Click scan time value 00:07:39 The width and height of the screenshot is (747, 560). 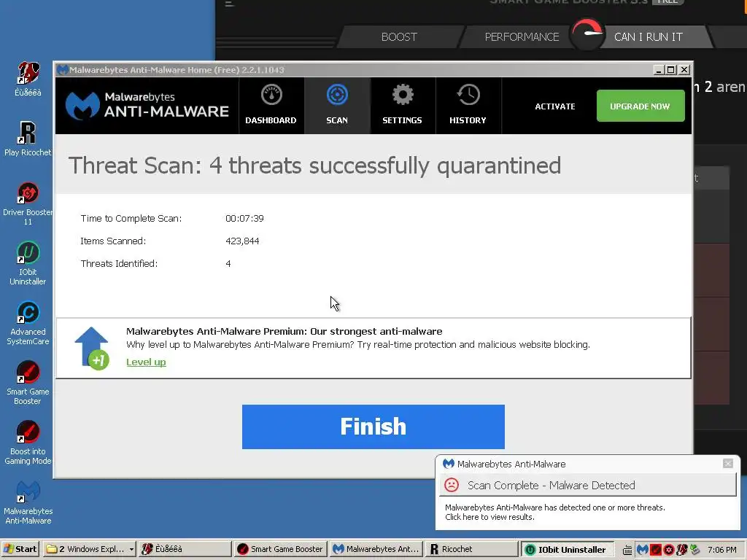pos(244,219)
